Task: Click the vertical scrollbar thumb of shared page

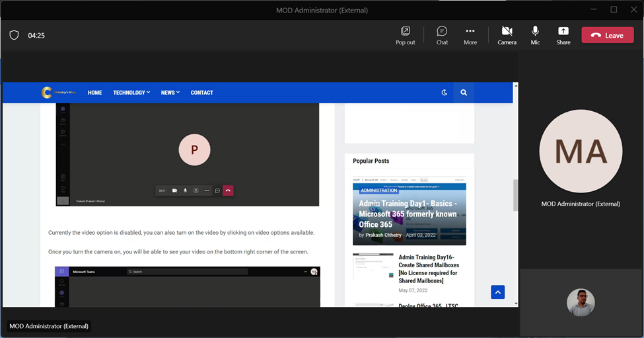Action: [x=515, y=195]
